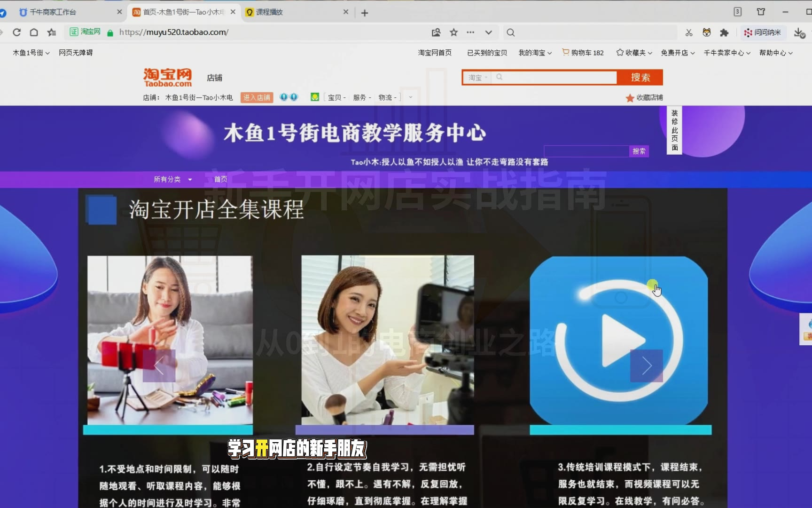Screen dimensions: 812x508
Task: Open the 服务 rating item
Action: [362, 97]
